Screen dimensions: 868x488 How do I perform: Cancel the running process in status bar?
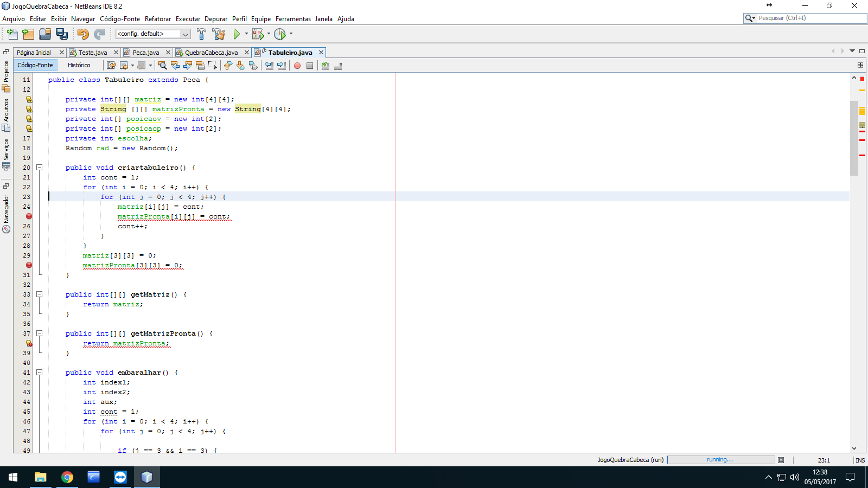coord(781,460)
